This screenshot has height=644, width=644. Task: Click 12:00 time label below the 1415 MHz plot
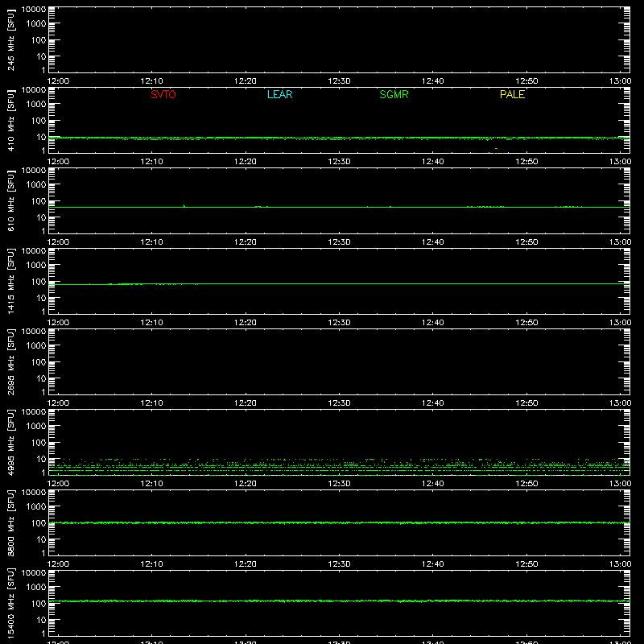[x=58, y=323]
